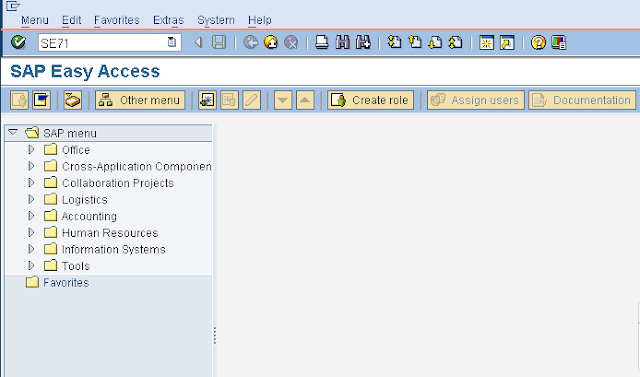Click the Create Shortcut icon
Image resolution: width=640 pixels, height=377 pixels.
[507, 42]
